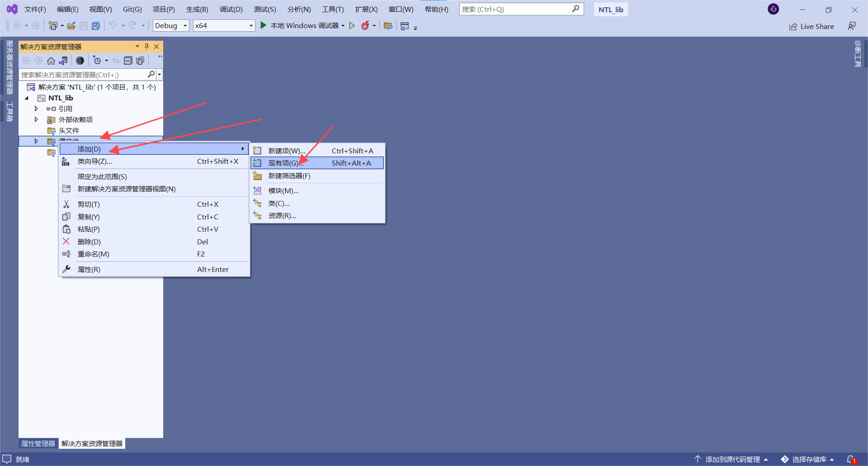Click the pending changes filter clock icon
The height and width of the screenshot is (466, 868).
tap(97, 61)
